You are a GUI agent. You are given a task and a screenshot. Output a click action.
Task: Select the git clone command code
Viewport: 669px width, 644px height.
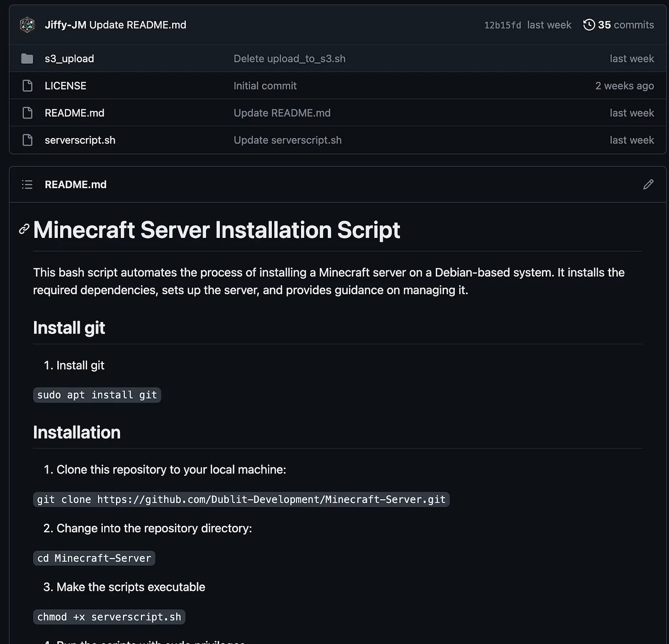tap(241, 500)
